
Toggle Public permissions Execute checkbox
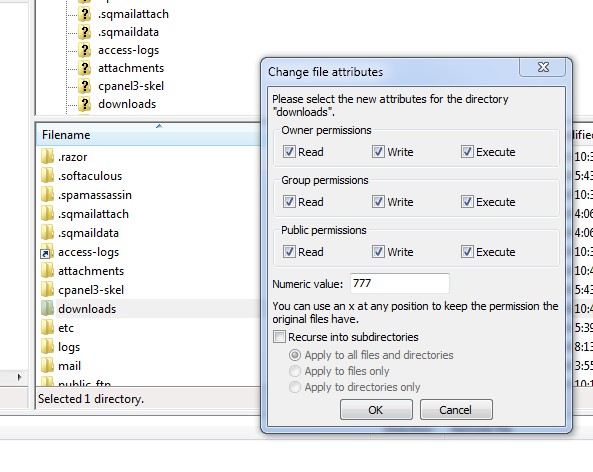pyautogui.click(x=467, y=252)
